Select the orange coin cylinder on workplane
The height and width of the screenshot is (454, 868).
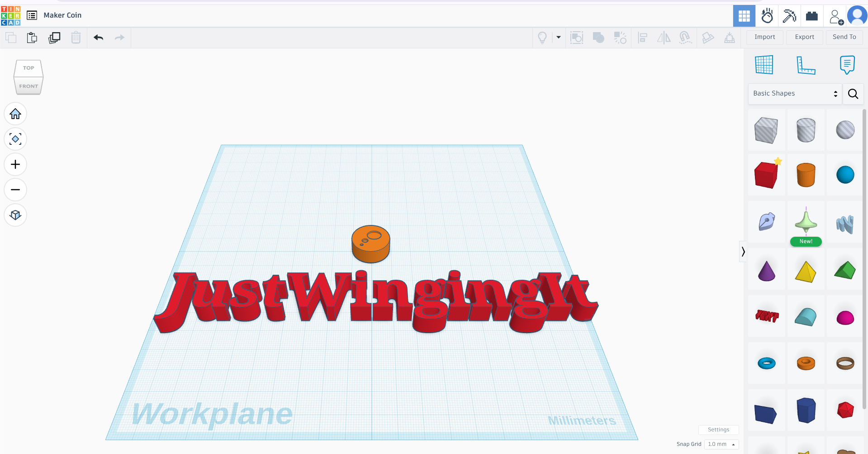click(x=370, y=244)
